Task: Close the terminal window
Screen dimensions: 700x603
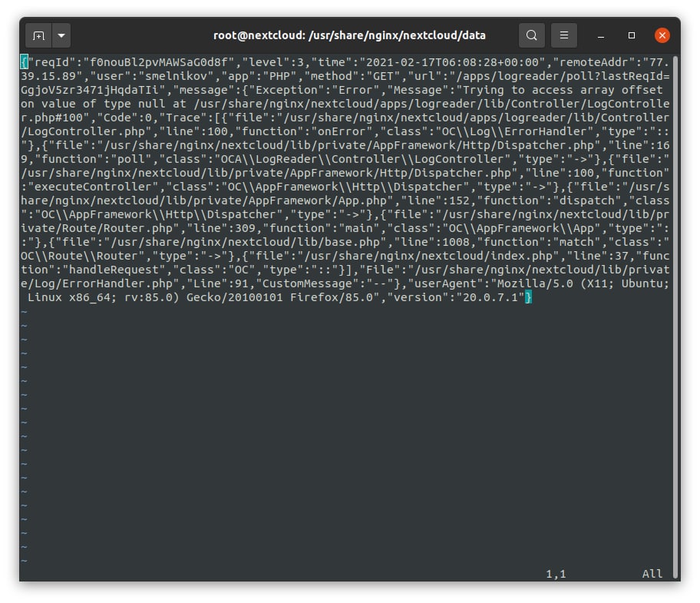Action: point(662,35)
